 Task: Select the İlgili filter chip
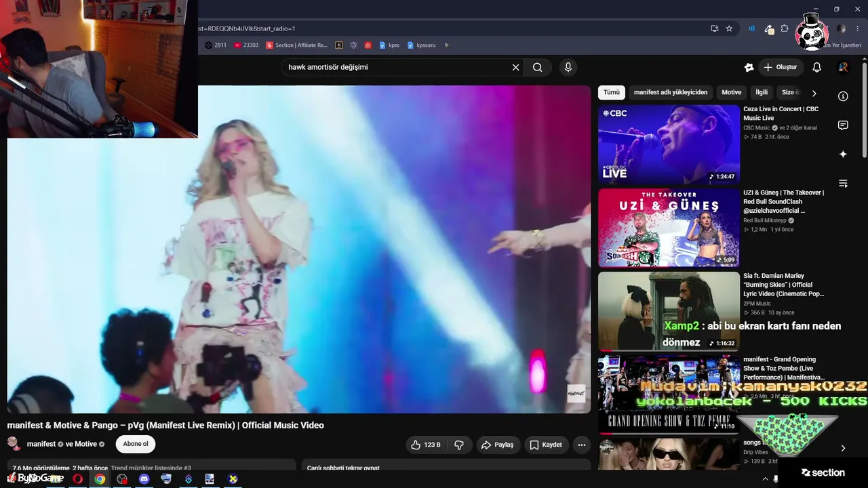(762, 92)
